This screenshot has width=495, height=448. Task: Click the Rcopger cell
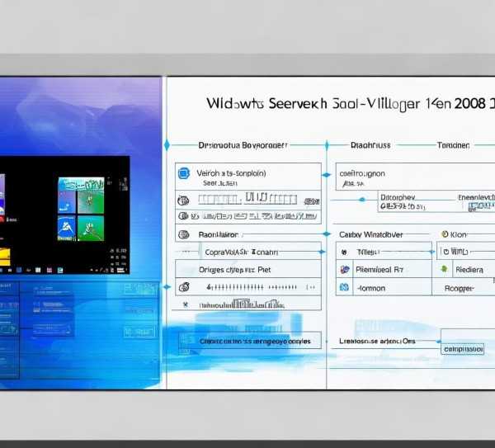coord(464,288)
